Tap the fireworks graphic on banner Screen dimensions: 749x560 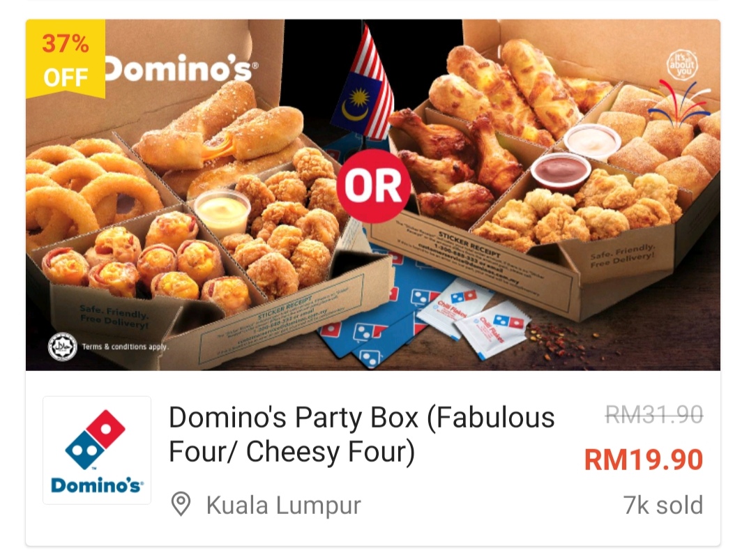pyautogui.click(x=679, y=104)
